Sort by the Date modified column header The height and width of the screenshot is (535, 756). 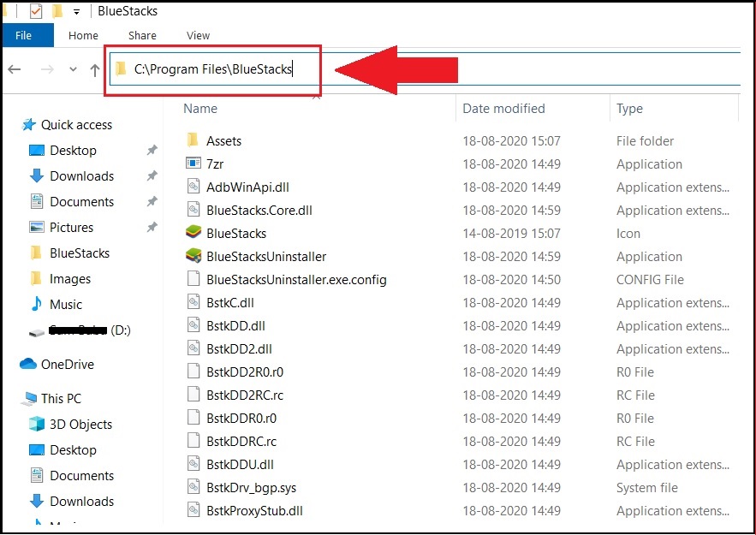pos(503,109)
